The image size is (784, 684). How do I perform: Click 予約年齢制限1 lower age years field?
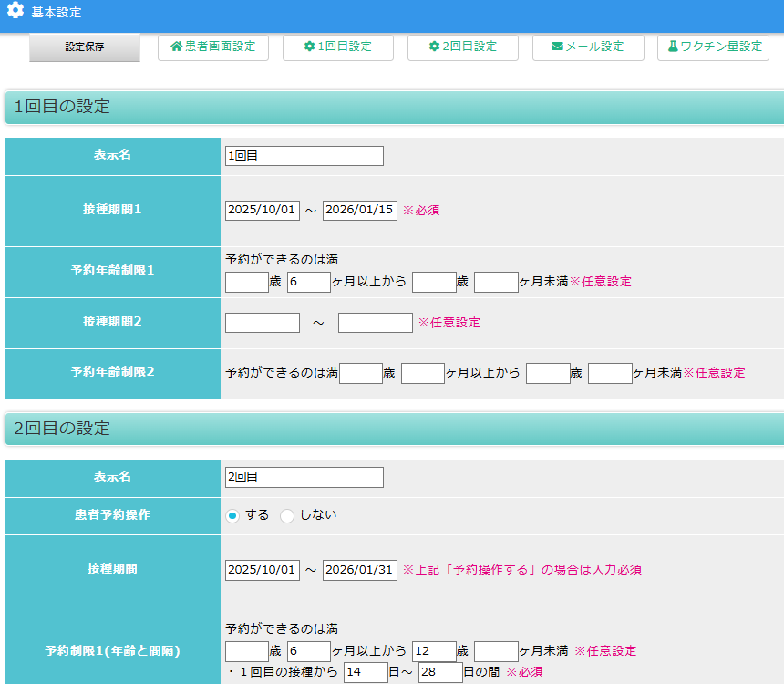[x=247, y=282]
